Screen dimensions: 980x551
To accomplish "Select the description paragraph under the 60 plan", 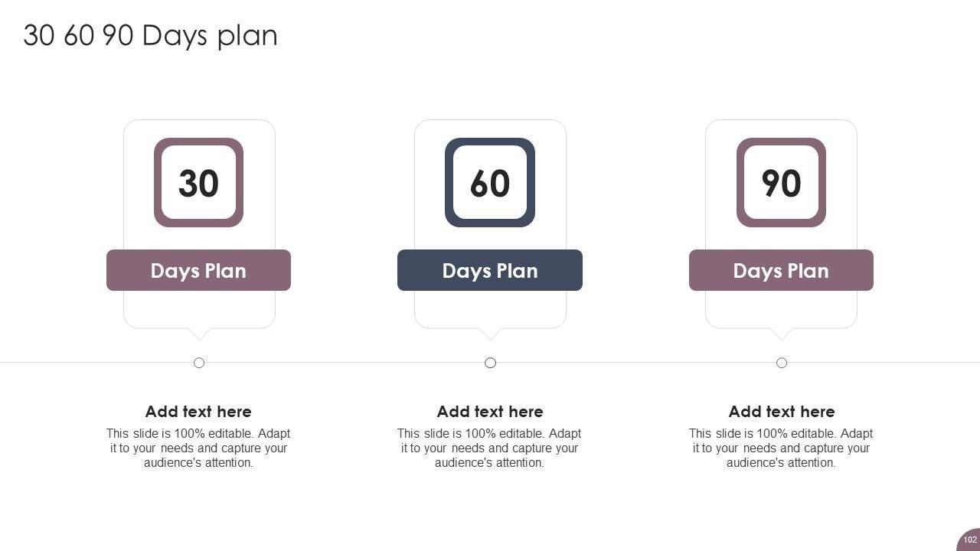I will tap(490, 448).
